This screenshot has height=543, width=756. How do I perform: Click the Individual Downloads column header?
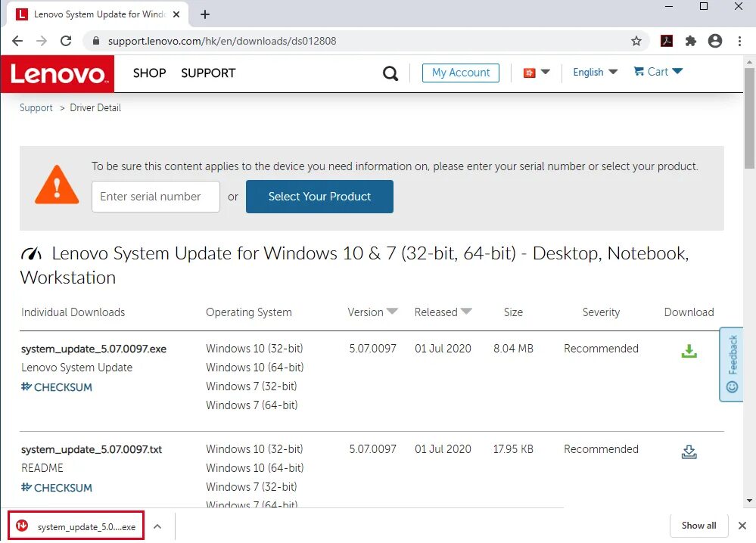[x=73, y=312]
